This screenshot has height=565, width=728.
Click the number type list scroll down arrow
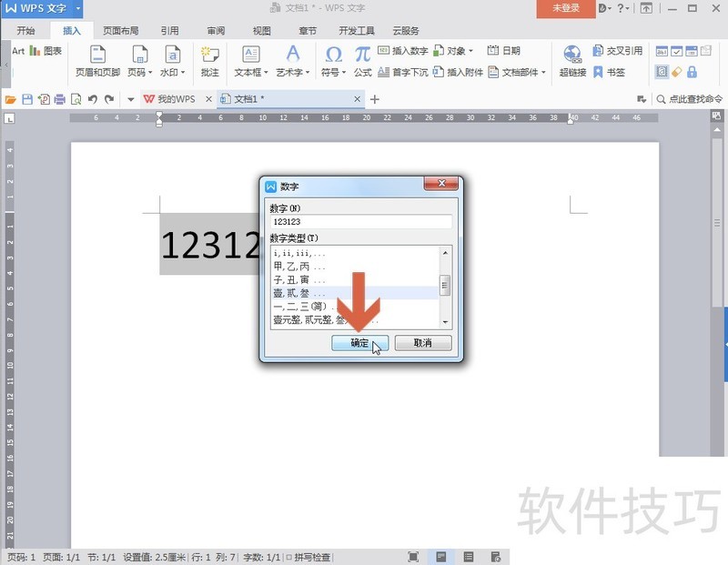(445, 322)
